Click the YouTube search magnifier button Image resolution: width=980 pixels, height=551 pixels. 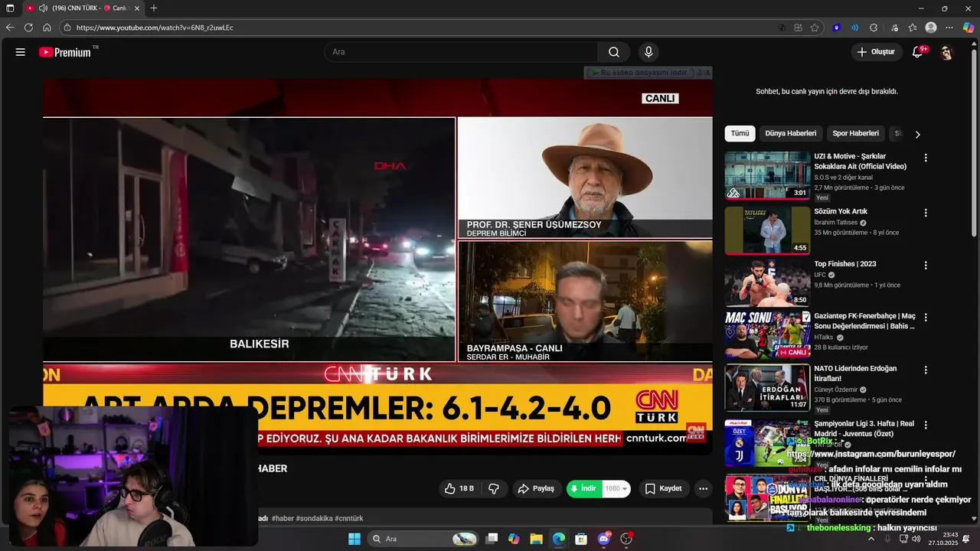click(x=614, y=52)
